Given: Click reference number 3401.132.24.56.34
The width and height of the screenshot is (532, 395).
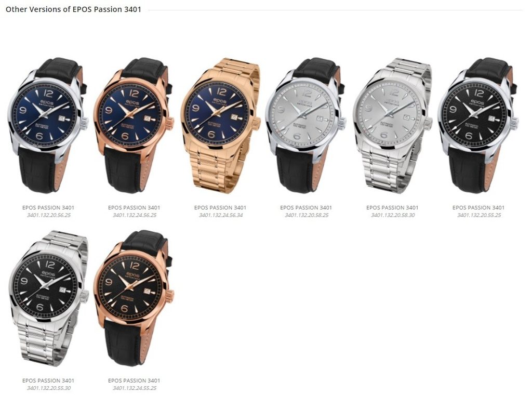Looking at the screenshot, I should point(220,215).
